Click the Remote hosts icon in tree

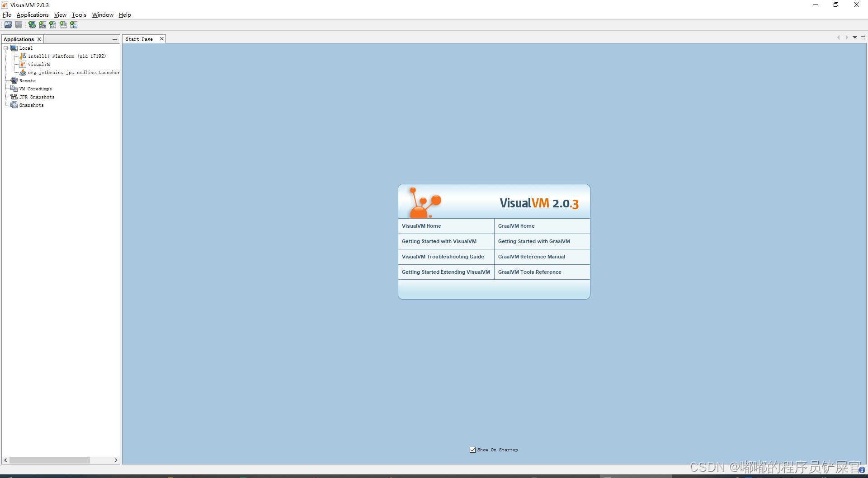[x=14, y=80]
